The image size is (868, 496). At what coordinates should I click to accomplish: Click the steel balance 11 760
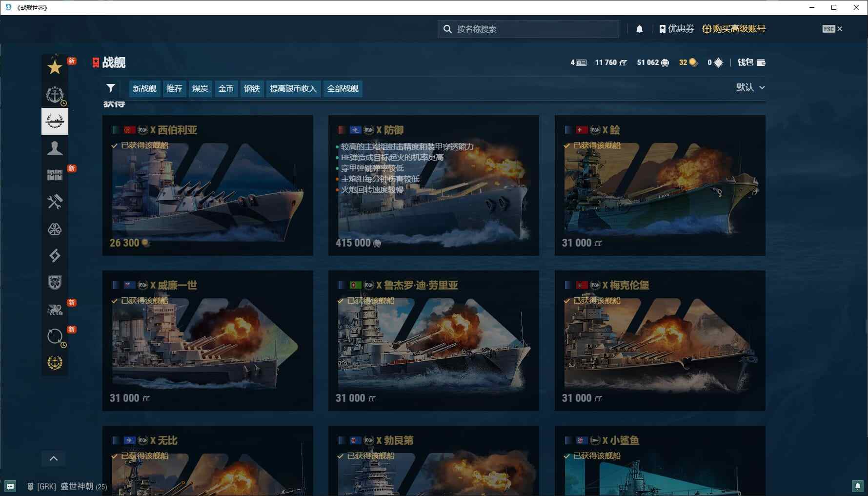click(611, 62)
